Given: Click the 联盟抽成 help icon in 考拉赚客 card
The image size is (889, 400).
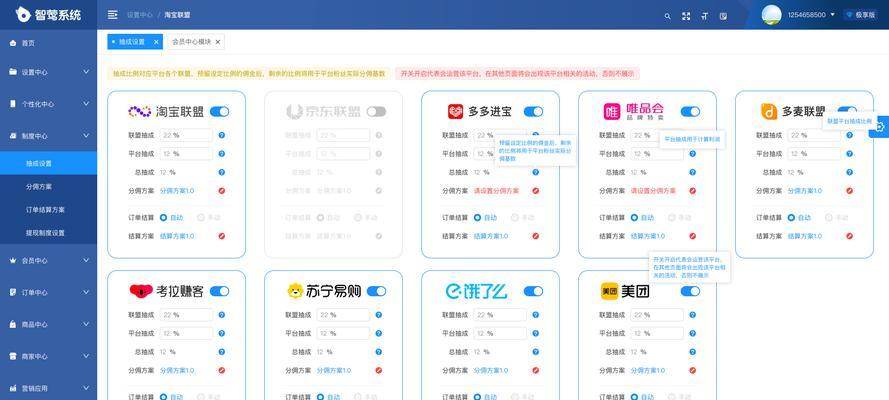Looking at the screenshot, I should (222, 315).
